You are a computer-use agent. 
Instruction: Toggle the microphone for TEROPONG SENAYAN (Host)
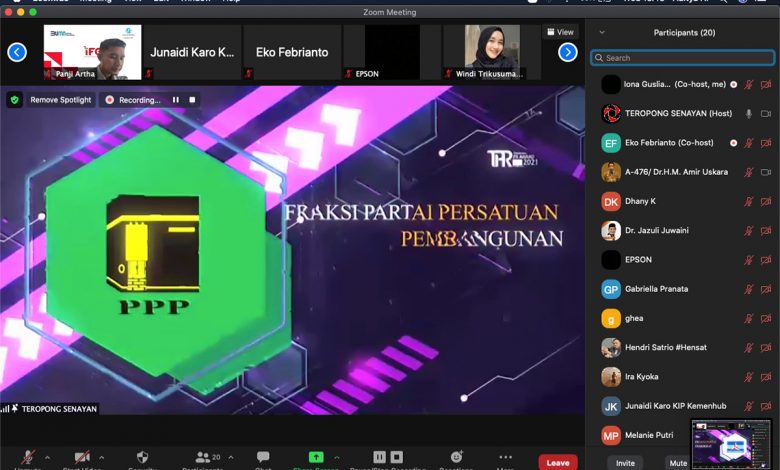coord(749,113)
